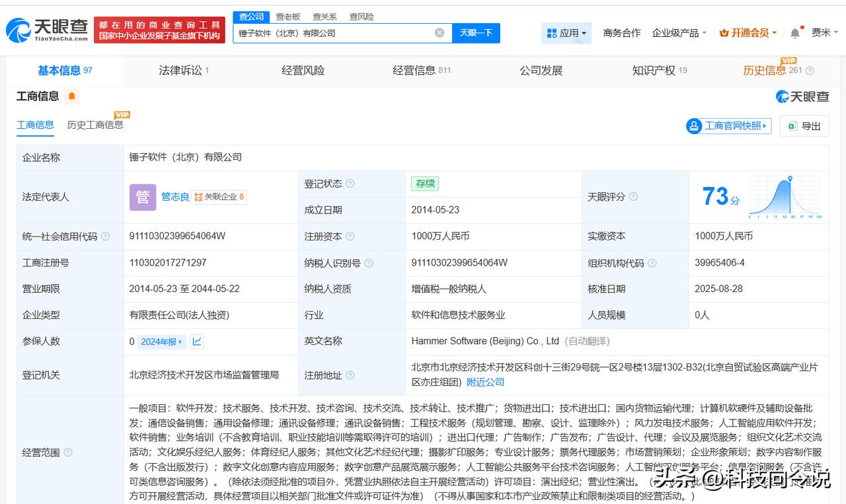Open 管志良 profile link
The width and height of the screenshot is (846, 504).
click(x=175, y=197)
